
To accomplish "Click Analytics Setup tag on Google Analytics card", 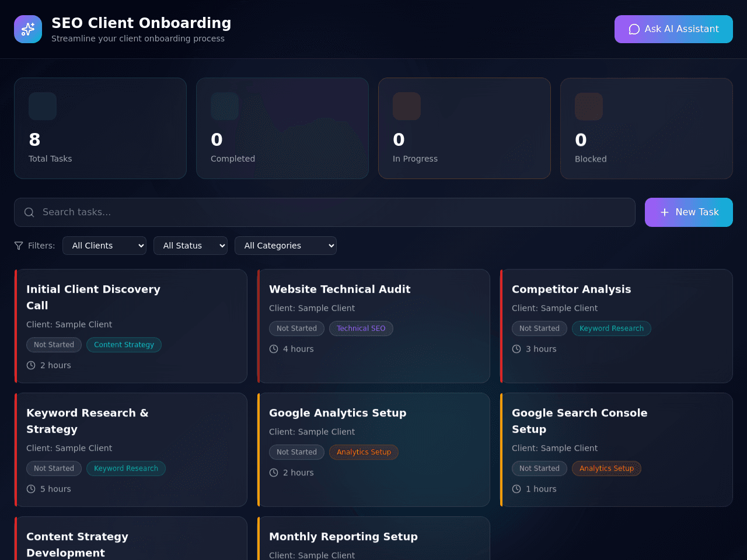I will pos(364,452).
